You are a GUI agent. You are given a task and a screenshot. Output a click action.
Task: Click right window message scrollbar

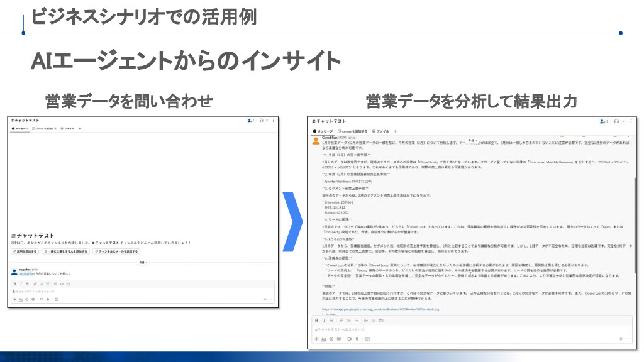tap(635, 225)
